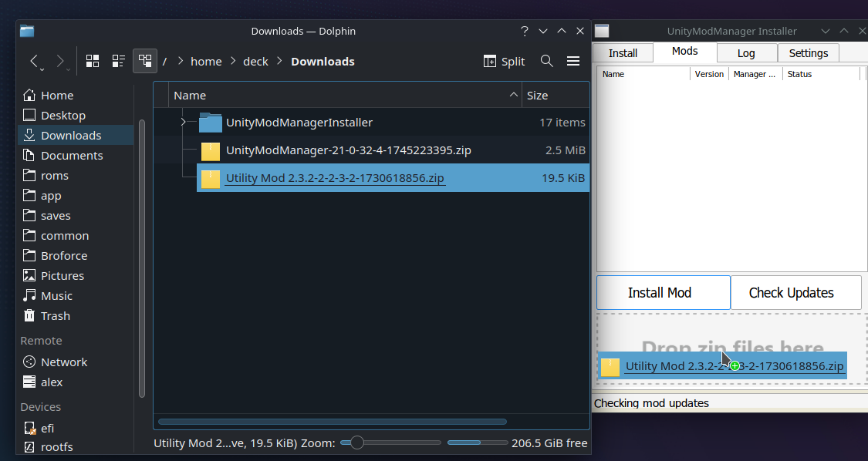Click the free disk space bar
Image resolution: width=868 pixels, height=461 pixels.
click(x=477, y=442)
